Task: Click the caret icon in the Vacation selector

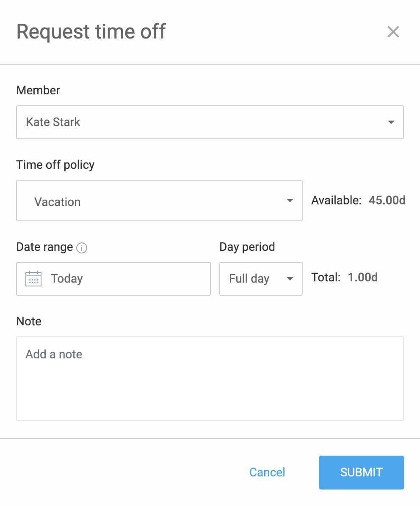Action: 290,201
